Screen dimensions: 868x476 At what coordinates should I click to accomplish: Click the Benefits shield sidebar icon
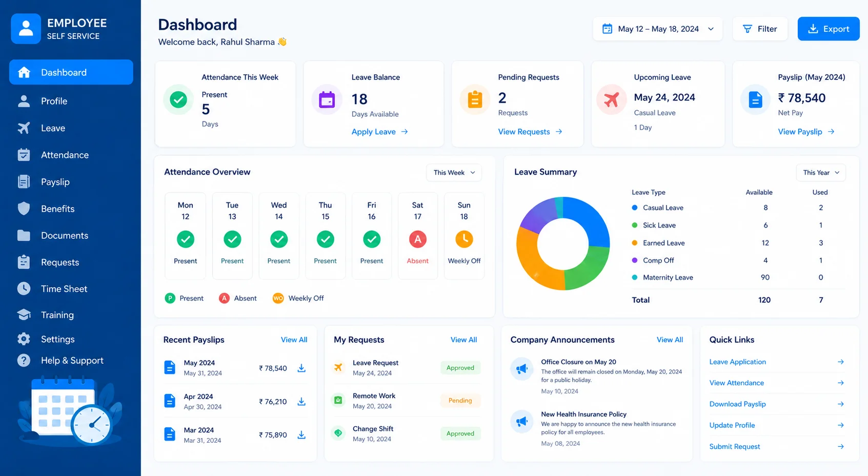[x=24, y=209]
